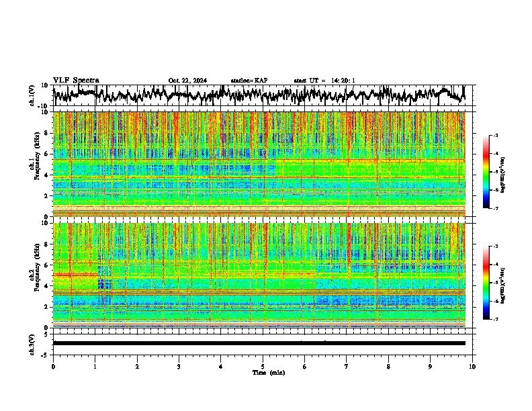Select the 'start UT = 14:20:1' text
This screenshot has width=532, height=411.
324,81
